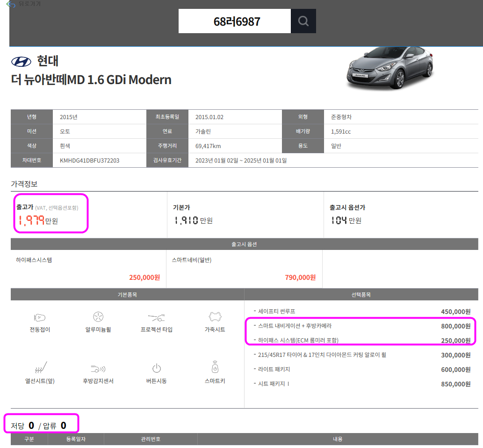
Task: Click the 버튼시동 power icon
Action: [x=157, y=368]
